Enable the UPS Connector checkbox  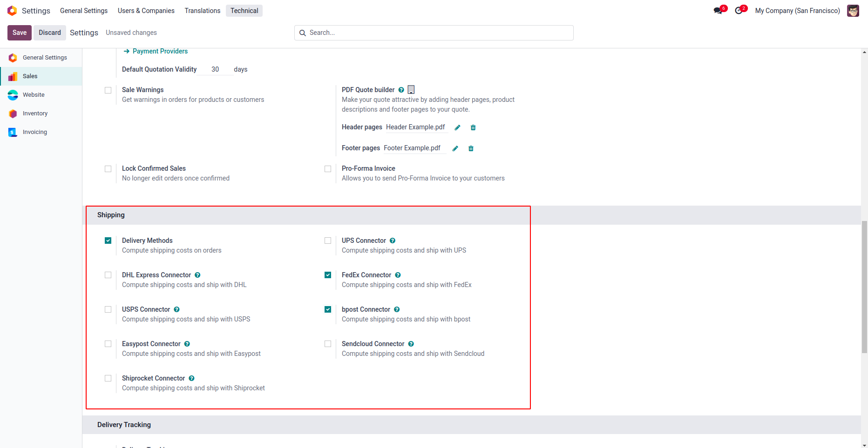pyautogui.click(x=328, y=241)
